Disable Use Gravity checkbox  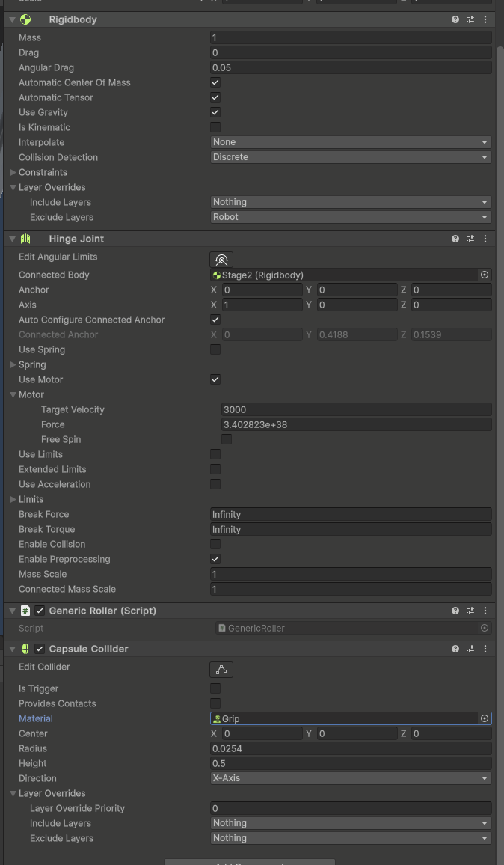(215, 112)
